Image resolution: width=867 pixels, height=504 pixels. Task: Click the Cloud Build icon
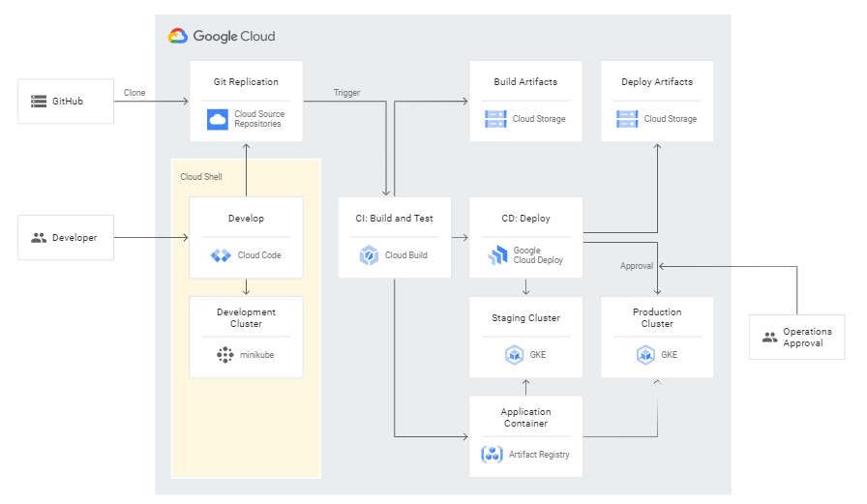(369, 255)
